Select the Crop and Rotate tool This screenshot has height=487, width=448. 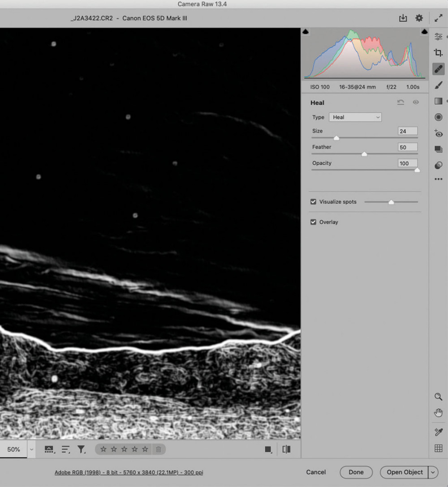438,52
